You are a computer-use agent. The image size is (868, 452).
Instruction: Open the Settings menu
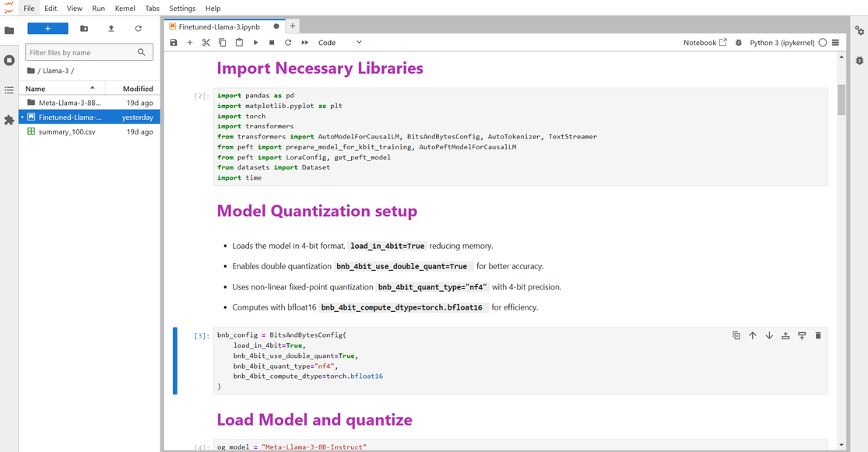[x=182, y=9]
